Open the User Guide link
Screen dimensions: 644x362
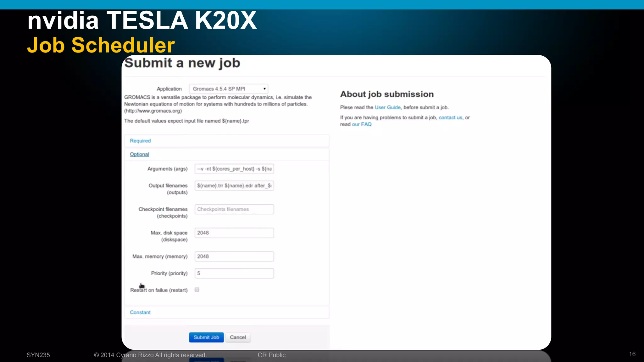[388, 107]
